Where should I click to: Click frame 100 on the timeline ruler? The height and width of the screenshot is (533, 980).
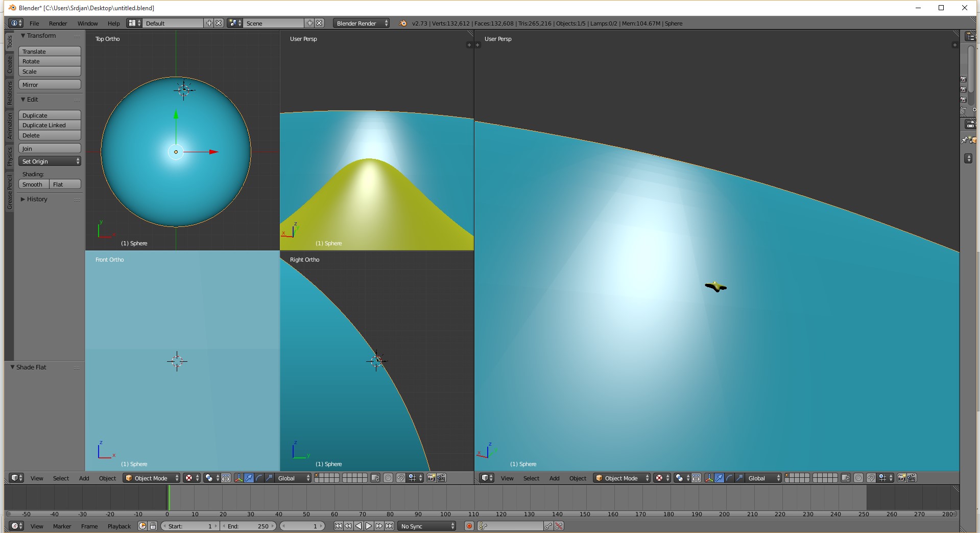pyautogui.click(x=446, y=514)
